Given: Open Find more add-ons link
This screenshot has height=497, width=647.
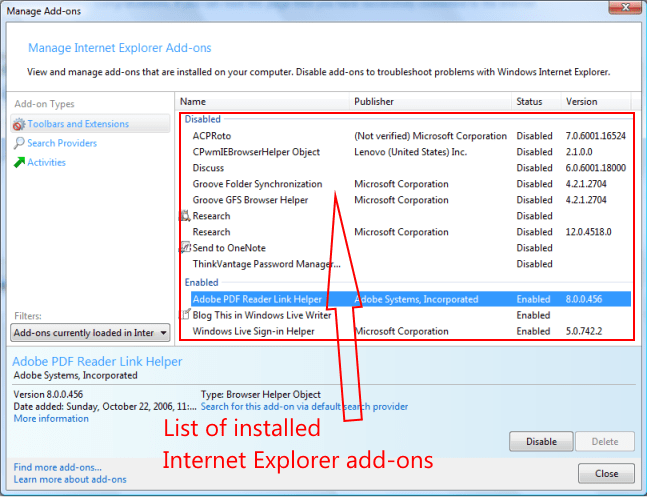Looking at the screenshot, I should [57, 467].
